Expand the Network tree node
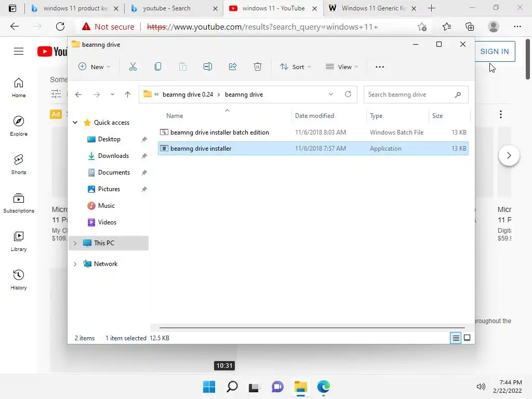This screenshot has width=532, height=399. pos(75,264)
